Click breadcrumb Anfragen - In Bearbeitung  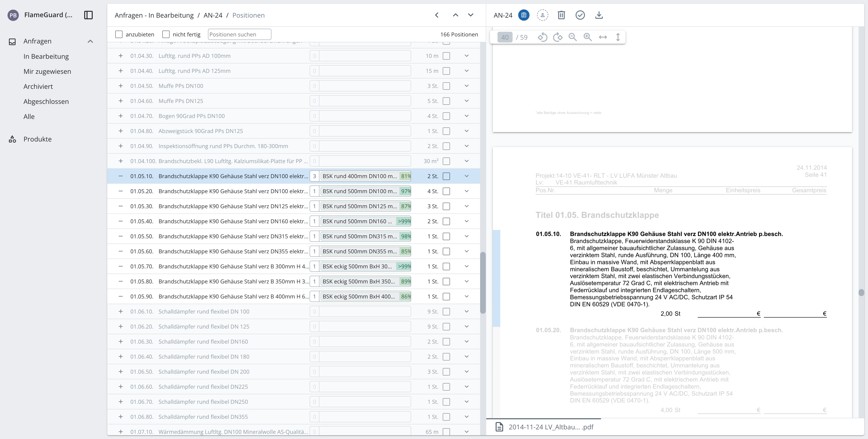(x=154, y=15)
